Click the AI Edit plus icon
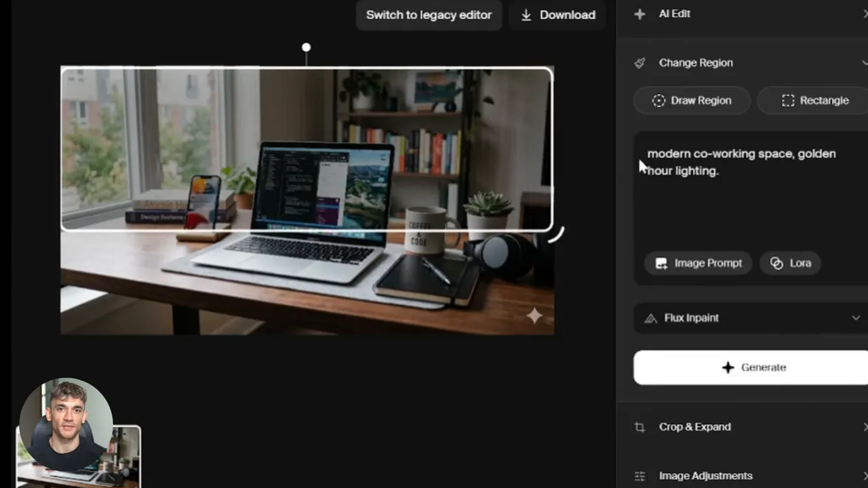The width and height of the screenshot is (868, 488). tap(639, 14)
